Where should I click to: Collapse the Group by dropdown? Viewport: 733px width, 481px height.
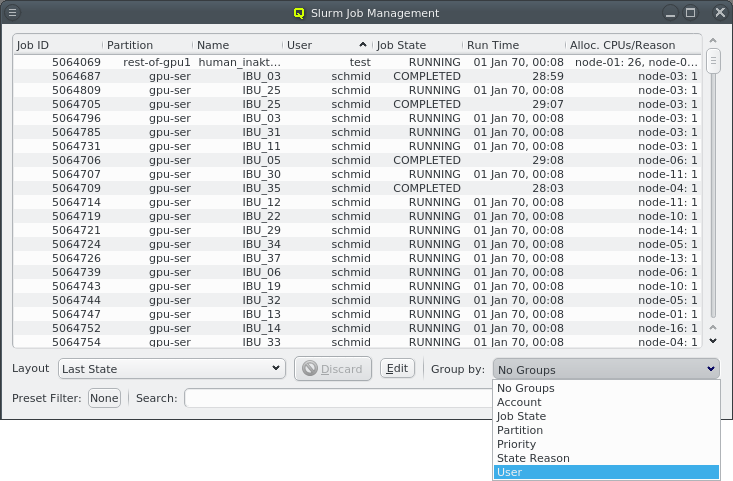coord(606,369)
